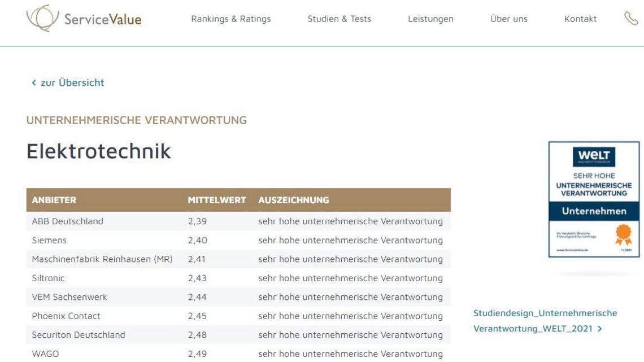Image resolution: width=644 pixels, height=362 pixels.
Task: Open Studiendesign_Unternehmerische Verantwortung link
Action: pyautogui.click(x=545, y=321)
